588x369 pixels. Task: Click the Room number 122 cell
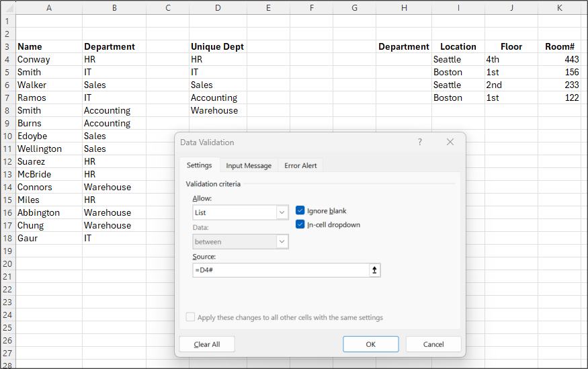pos(559,98)
